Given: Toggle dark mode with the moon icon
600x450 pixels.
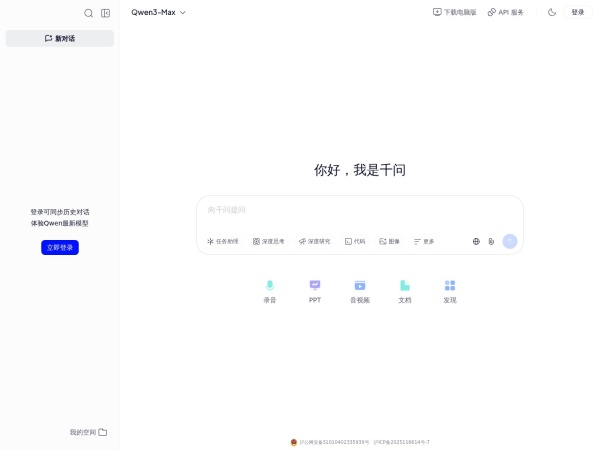Looking at the screenshot, I should (x=552, y=12).
